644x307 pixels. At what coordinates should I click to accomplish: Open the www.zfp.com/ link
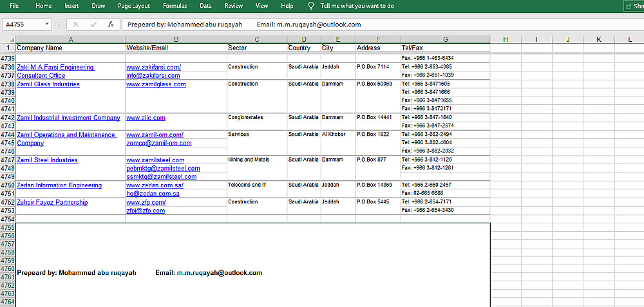click(x=146, y=202)
